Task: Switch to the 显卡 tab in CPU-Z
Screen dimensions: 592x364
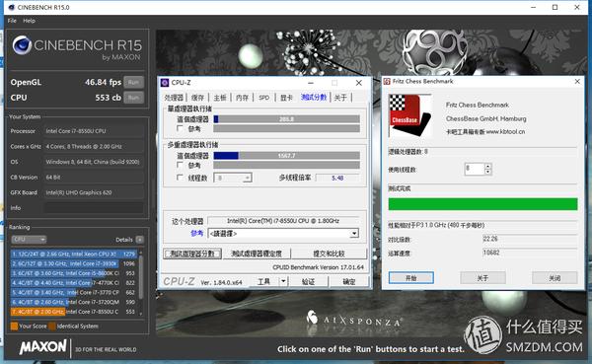Action: pyautogui.click(x=286, y=98)
